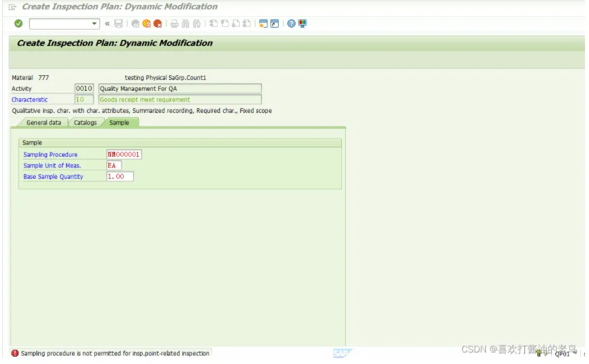589x364 pixels.
Task: Click the material number 777
Action: tap(44, 78)
